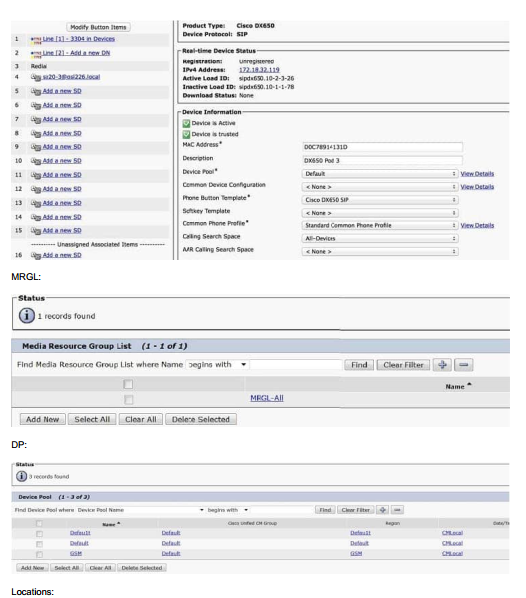Open the 'Device Pool Name' field dropdown
This screenshot has width=526, height=598.
click(140, 510)
